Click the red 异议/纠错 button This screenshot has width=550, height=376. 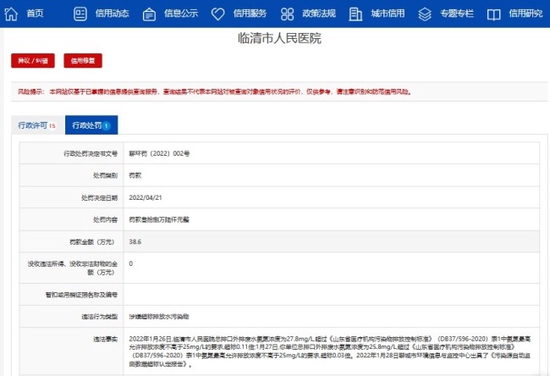(33, 61)
